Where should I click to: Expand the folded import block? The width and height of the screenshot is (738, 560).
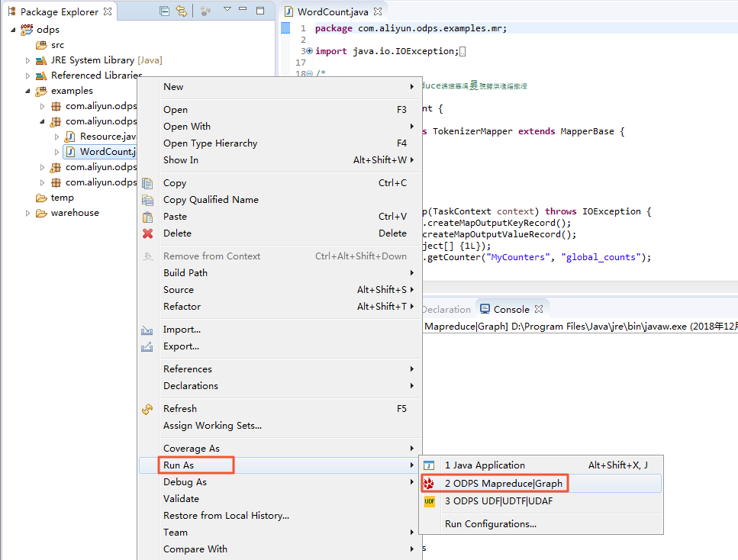click(309, 51)
